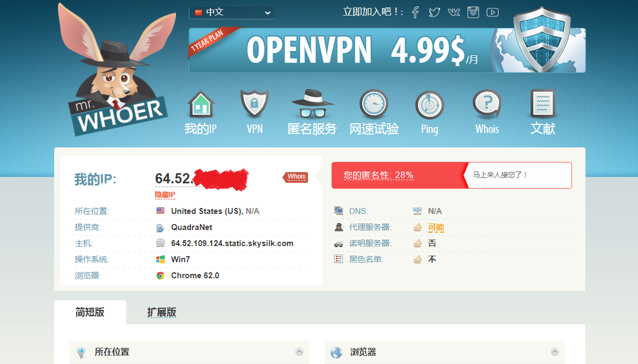Open the Ping menu label
The height and width of the screenshot is (364, 638).
tap(429, 129)
